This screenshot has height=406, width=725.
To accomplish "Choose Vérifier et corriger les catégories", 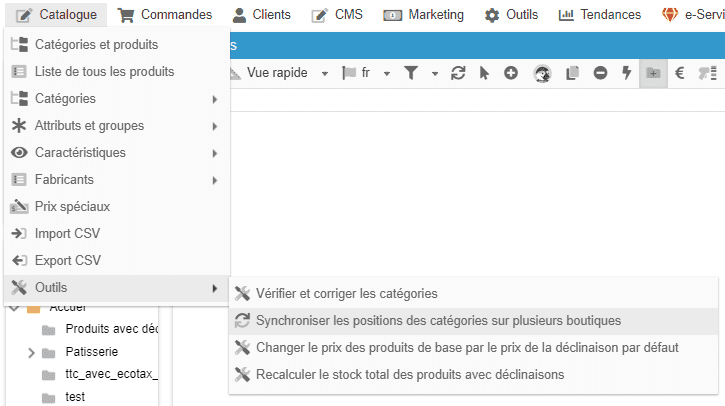I will (x=346, y=294).
